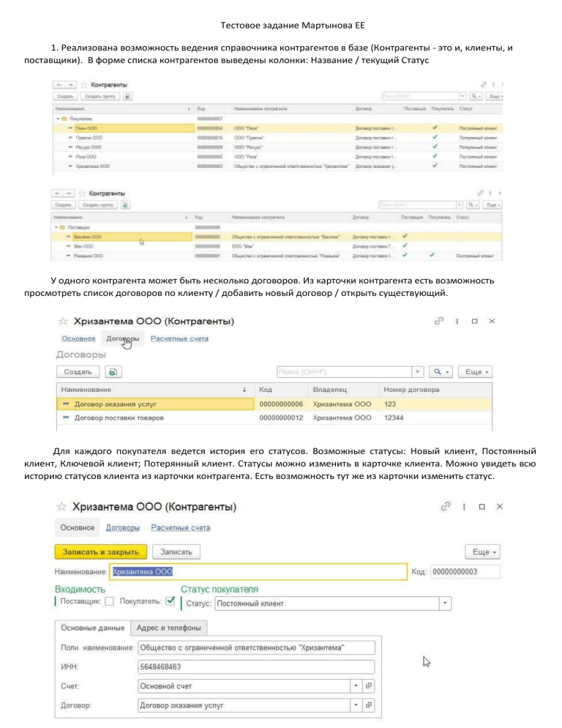The width and height of the screenshot is (562, 728).
Task: Click the copy-link icon in the Договоры window header
Action: pos(439,322)
